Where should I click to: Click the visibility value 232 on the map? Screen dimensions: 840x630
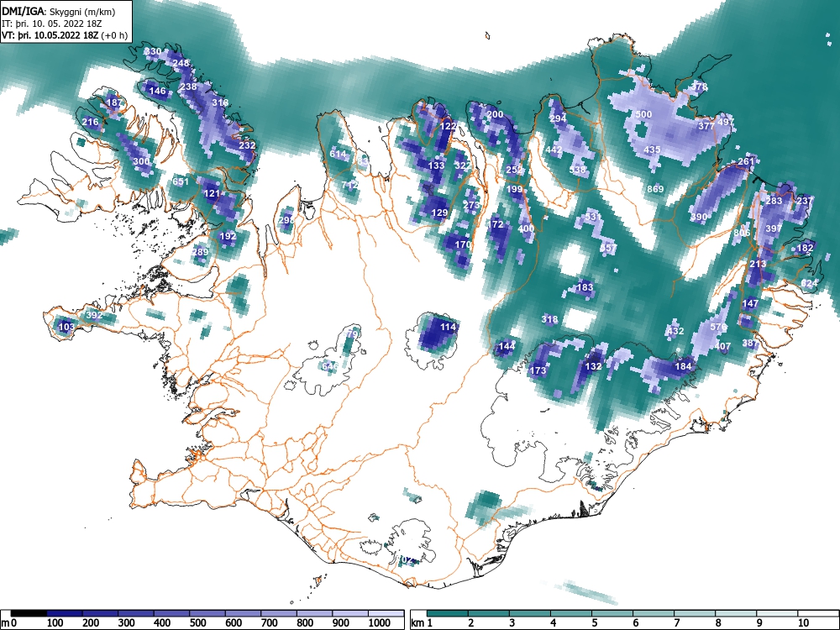[247, 145]
